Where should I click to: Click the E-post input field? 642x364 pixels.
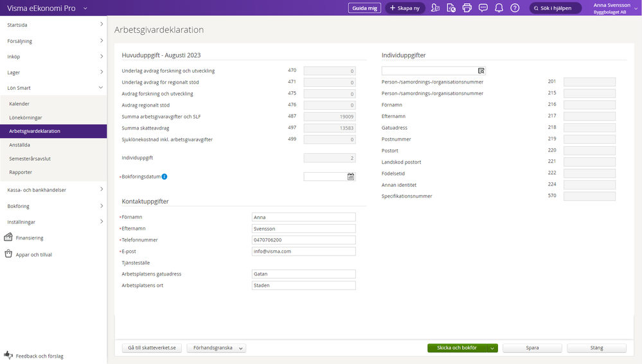coord(303,252)
